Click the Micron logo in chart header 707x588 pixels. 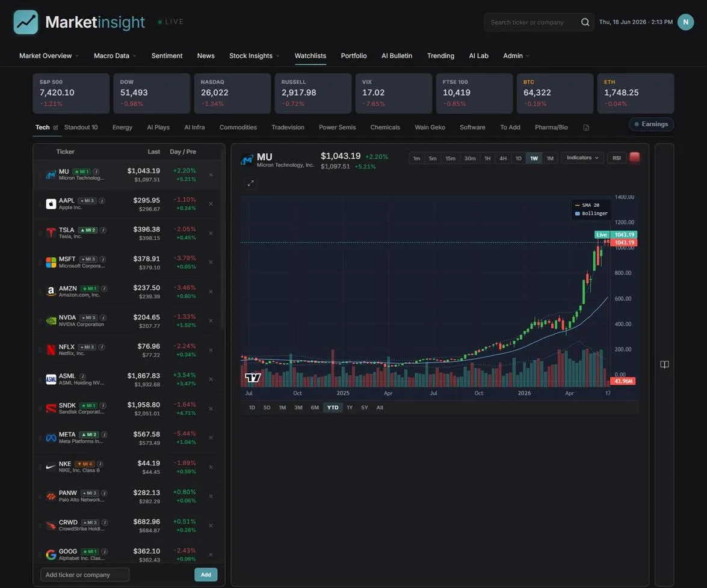(247, 160)
